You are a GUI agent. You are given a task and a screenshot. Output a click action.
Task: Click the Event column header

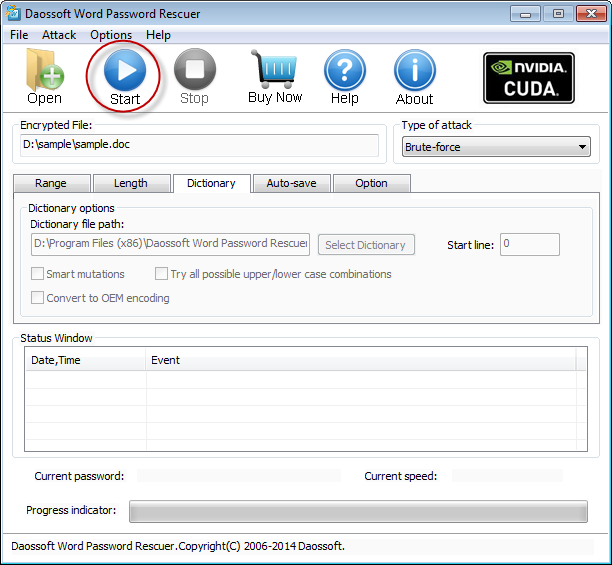pyautogui.click(x=361, y=360)
